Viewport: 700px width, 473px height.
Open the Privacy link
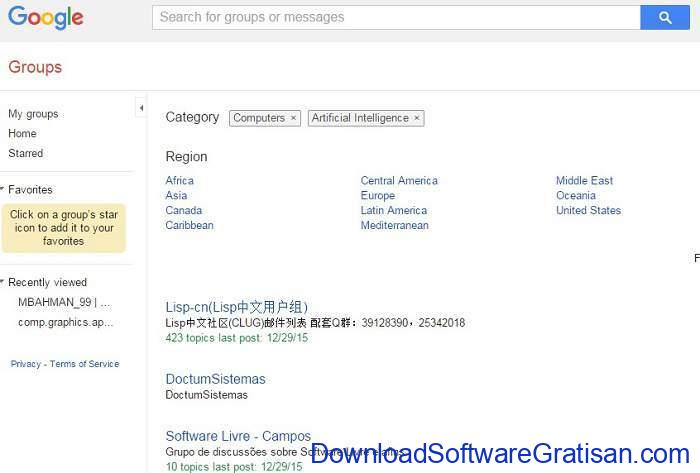(x=25, y=364)
